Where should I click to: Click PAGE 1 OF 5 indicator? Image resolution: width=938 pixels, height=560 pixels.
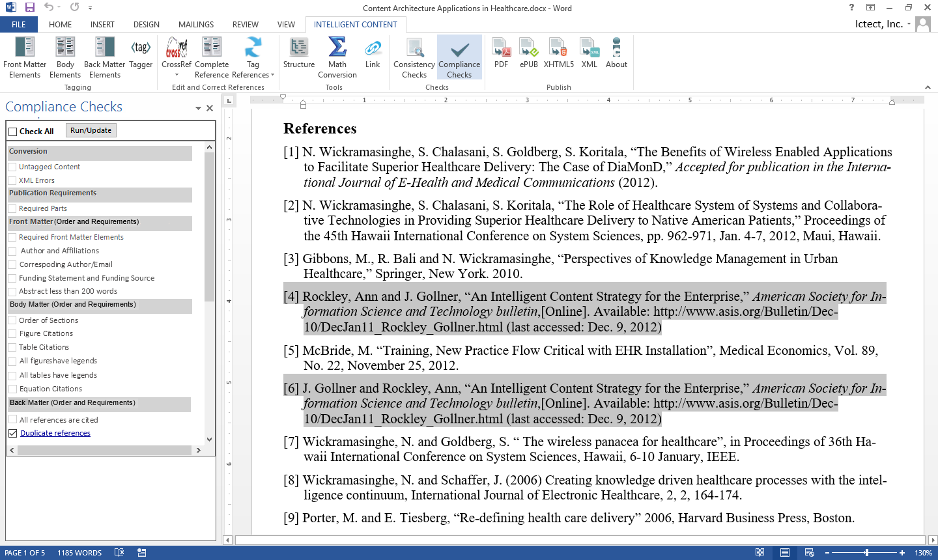25,553
